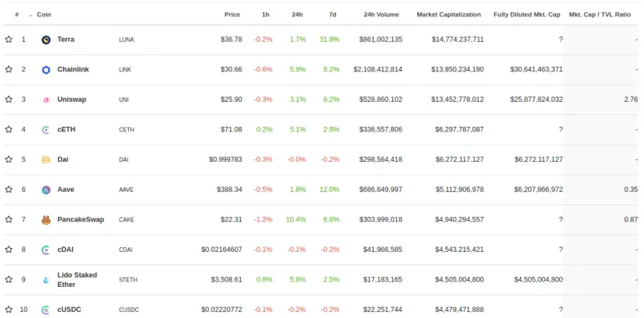Sort table by Price column header

click(x=232, y=14)
